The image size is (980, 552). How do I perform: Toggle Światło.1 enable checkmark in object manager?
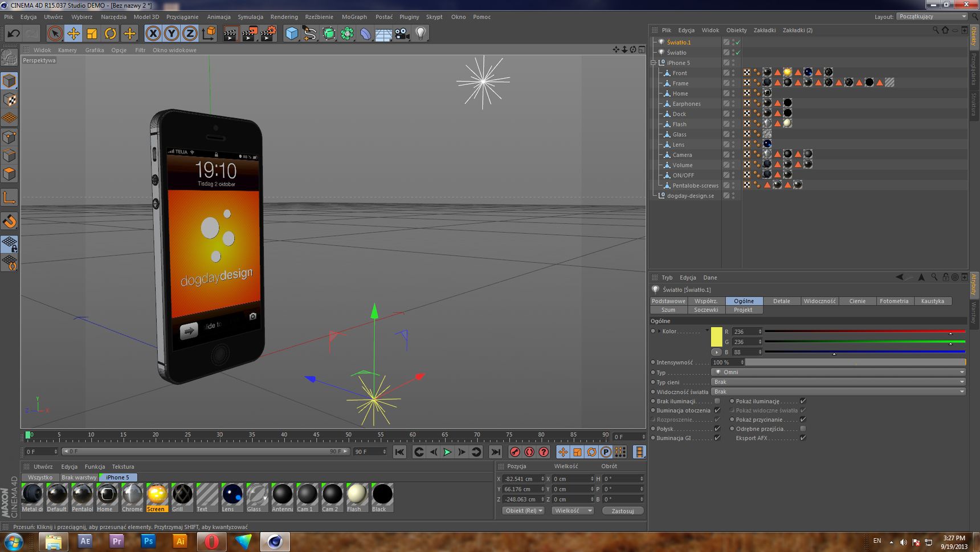(738, 42)
